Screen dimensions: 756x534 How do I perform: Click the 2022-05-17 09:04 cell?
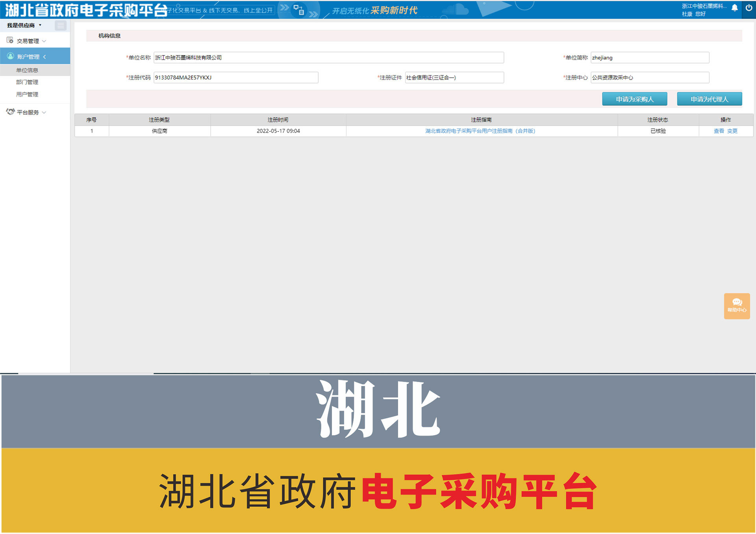click(278, 131)
